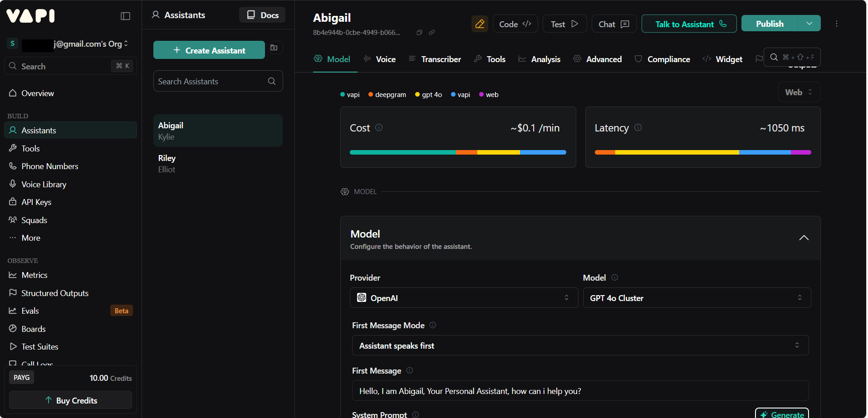
Task: Click Generate system prompt button
Action: [782, 414]
